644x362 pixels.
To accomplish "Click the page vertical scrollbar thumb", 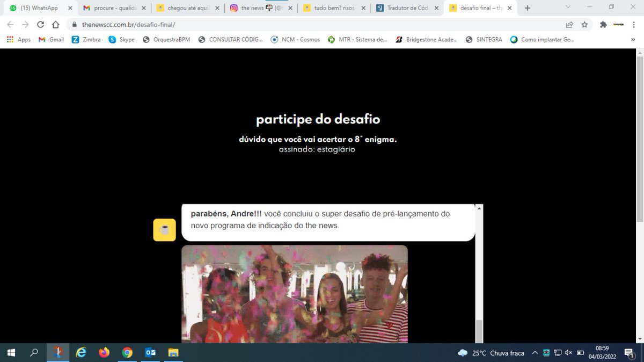I will tap(640, 139).
